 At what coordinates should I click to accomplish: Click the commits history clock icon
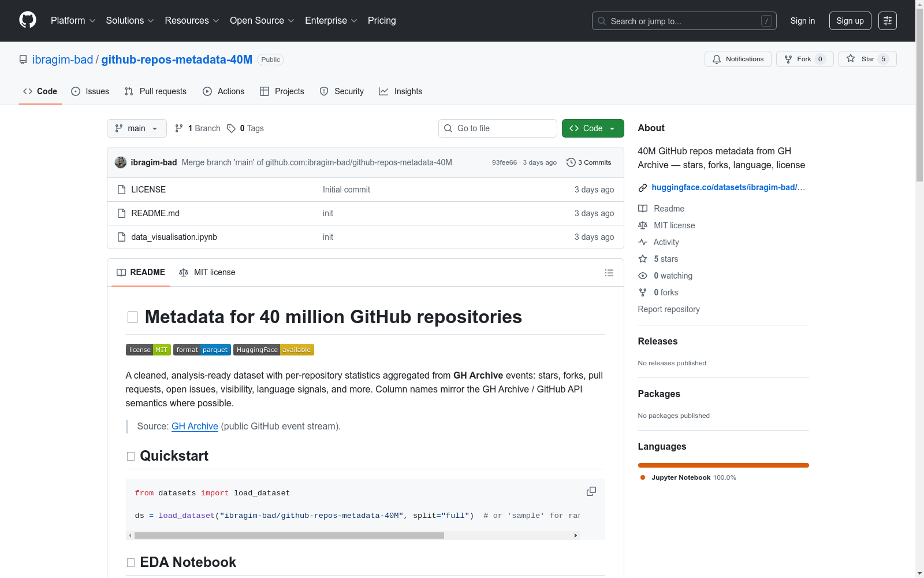[571, 162]
